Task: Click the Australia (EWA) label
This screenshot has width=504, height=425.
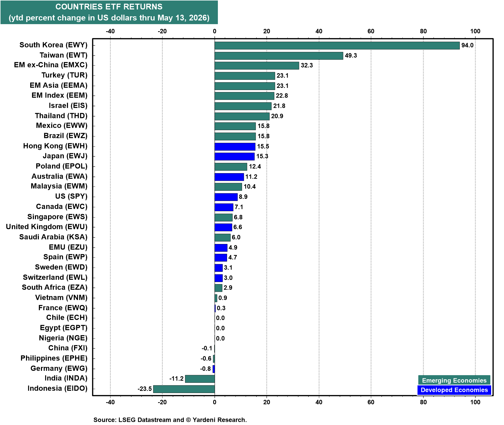Action: (x=60, y=177)
